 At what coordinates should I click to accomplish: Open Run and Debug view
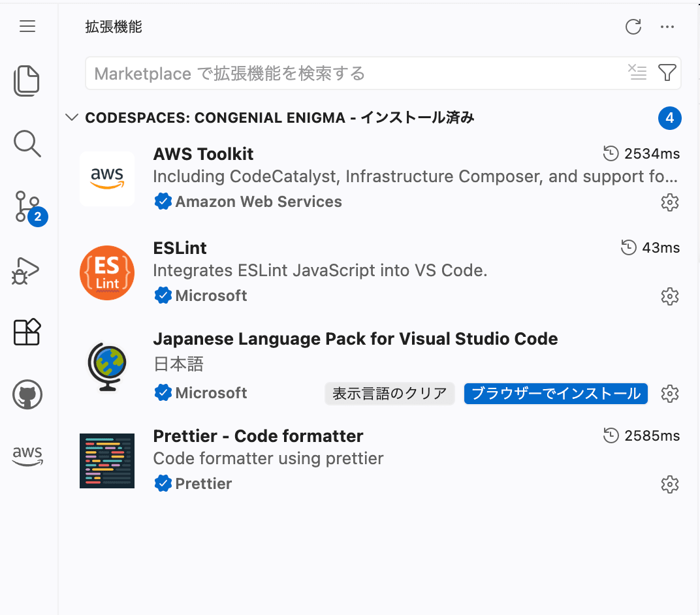coord(25,271)
